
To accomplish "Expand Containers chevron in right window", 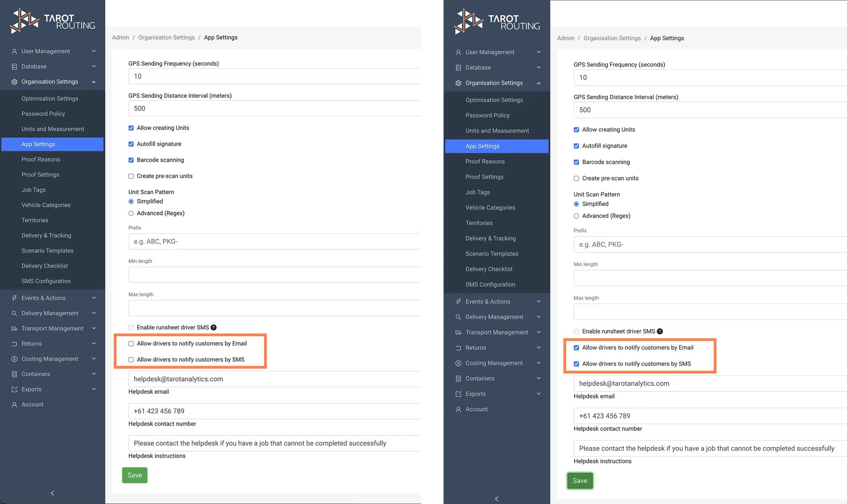I will click(x=539, y=378).
